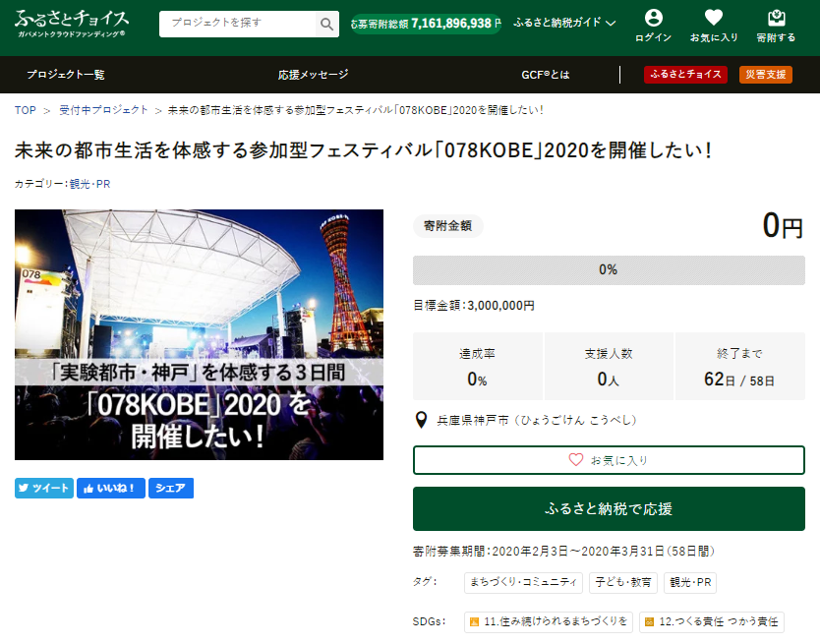Open the 観光･PR category link
This screenshot has width=820, height=644.
point(89,184)
